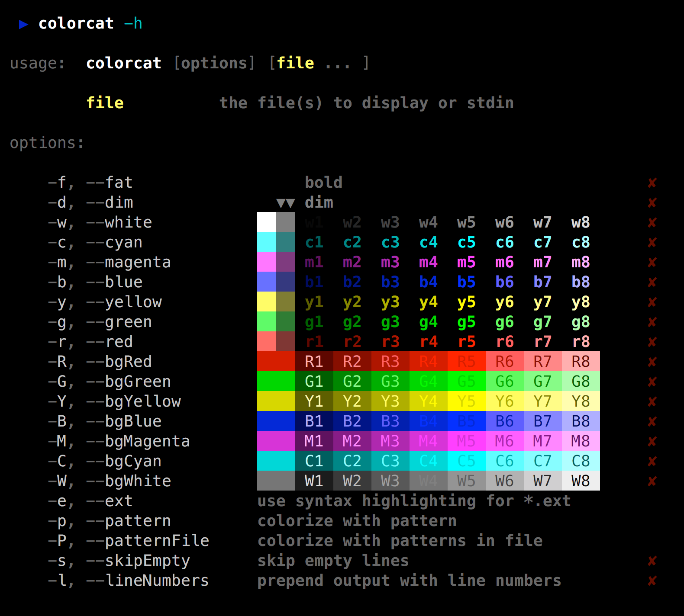Click the red x in the --blue row

tap(652, 282)
